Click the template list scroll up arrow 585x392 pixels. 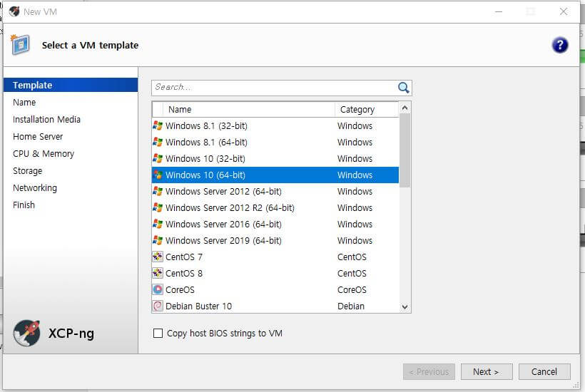(x=405, y=108)
